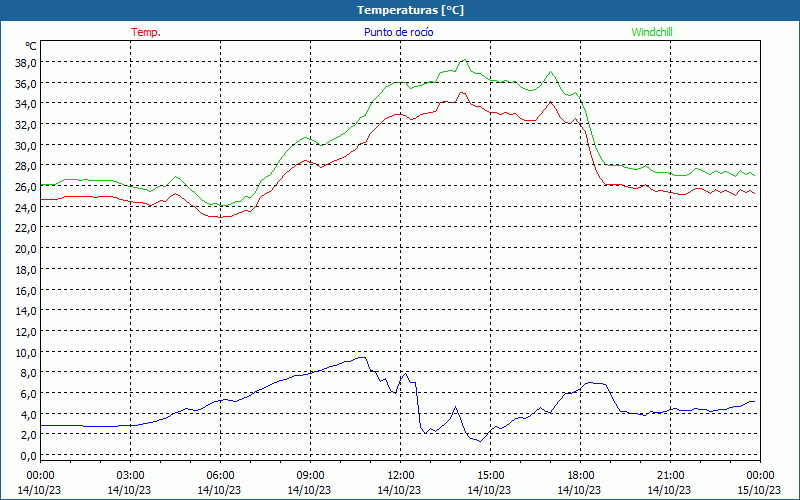Screen dimensions: 800x500
Task: Click the °C unit label on the axis
Action: (x=31, y=46)
